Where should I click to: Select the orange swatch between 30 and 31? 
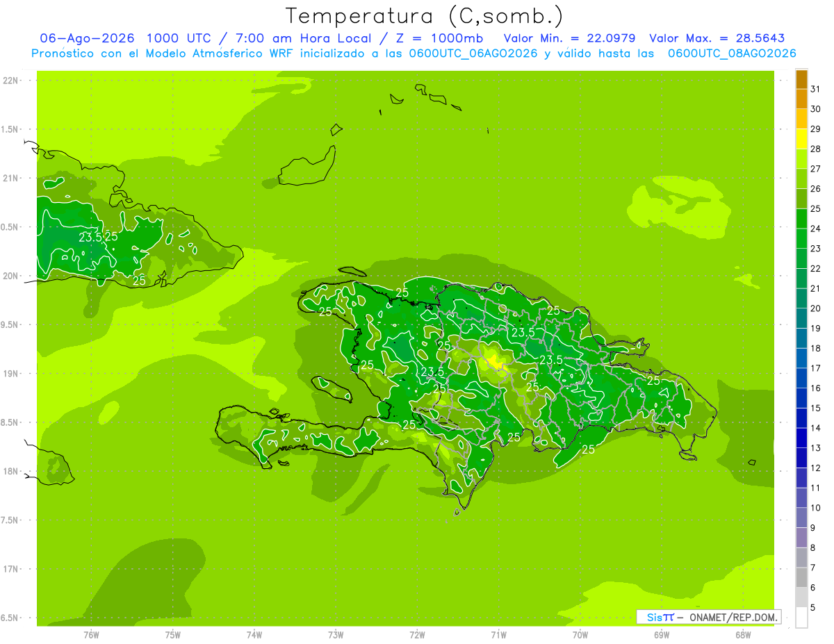[x=801, y=99]
